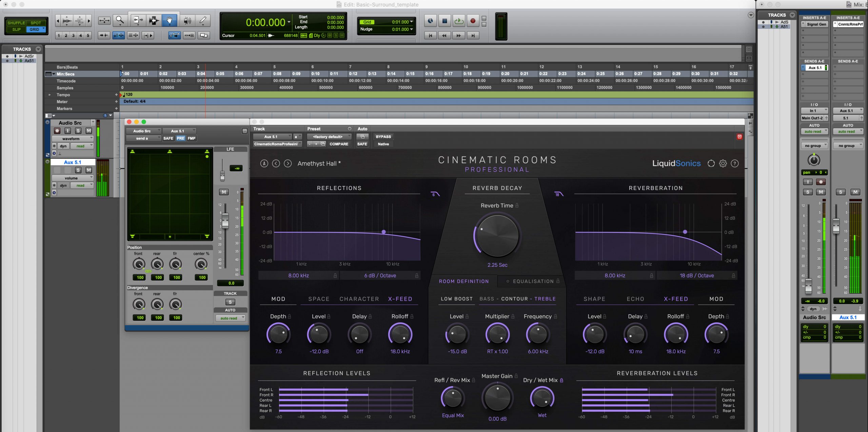Toggle plugin BYPASS button
Image resolution: width=868 pixels, height=432 pixels.
pyautogui.click(x=383, y=137)
